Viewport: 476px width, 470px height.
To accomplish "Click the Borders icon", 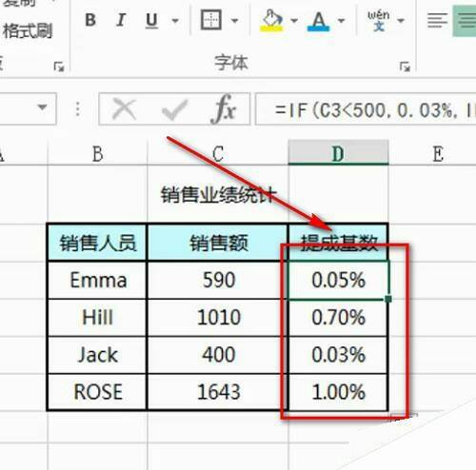I will pyautogui.click(x=211, y=20).
